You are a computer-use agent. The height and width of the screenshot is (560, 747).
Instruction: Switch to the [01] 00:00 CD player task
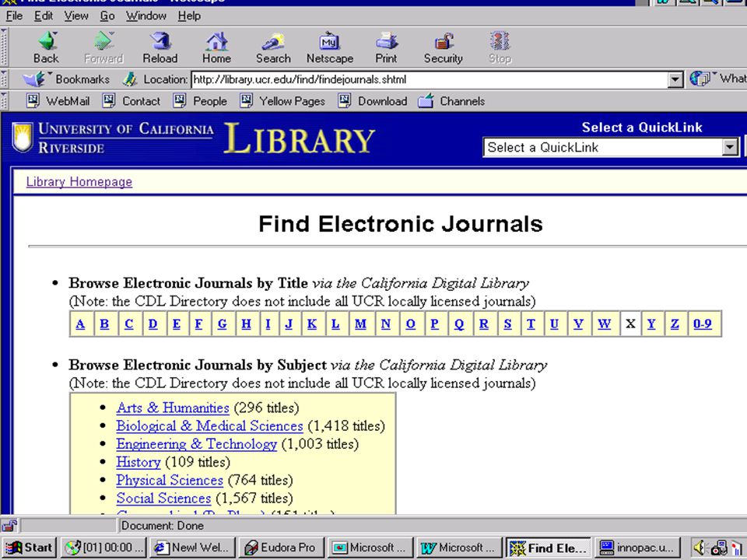coord(103,548)
